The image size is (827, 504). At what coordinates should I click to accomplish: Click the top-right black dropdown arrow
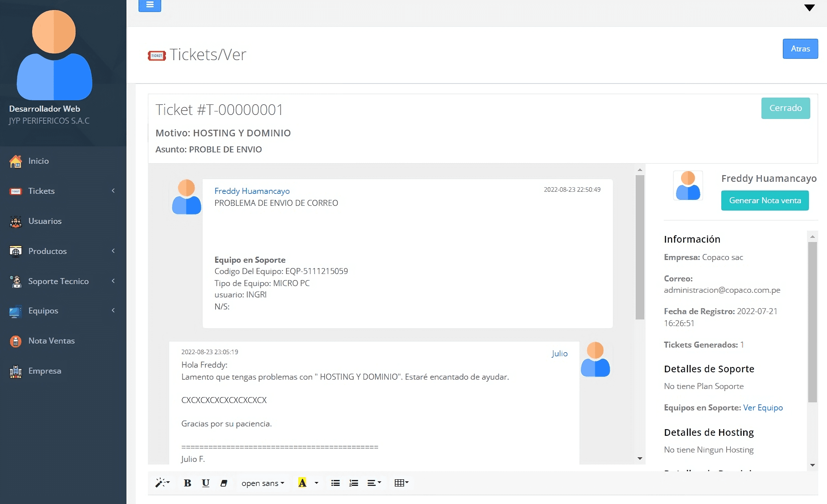click(809, 8)
